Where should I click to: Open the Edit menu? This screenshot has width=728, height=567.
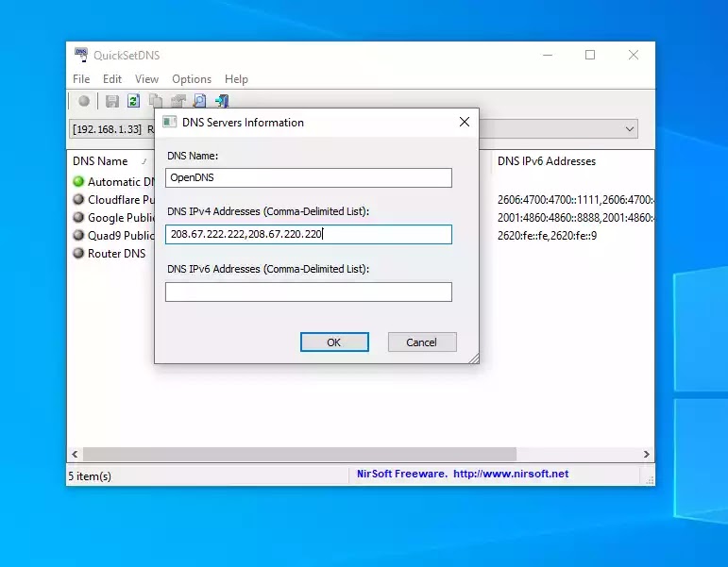(x=112, y=79)
